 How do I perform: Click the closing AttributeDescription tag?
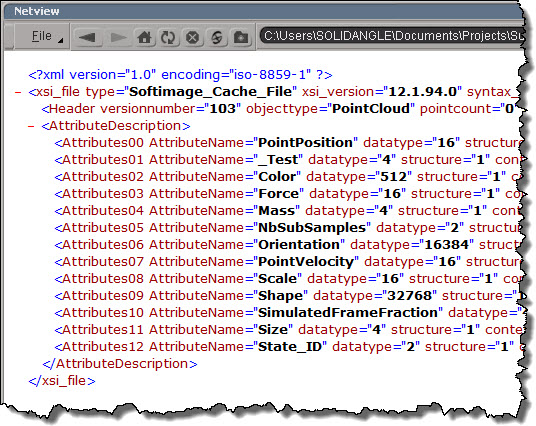pyautogui.click(x=120, y=364)
